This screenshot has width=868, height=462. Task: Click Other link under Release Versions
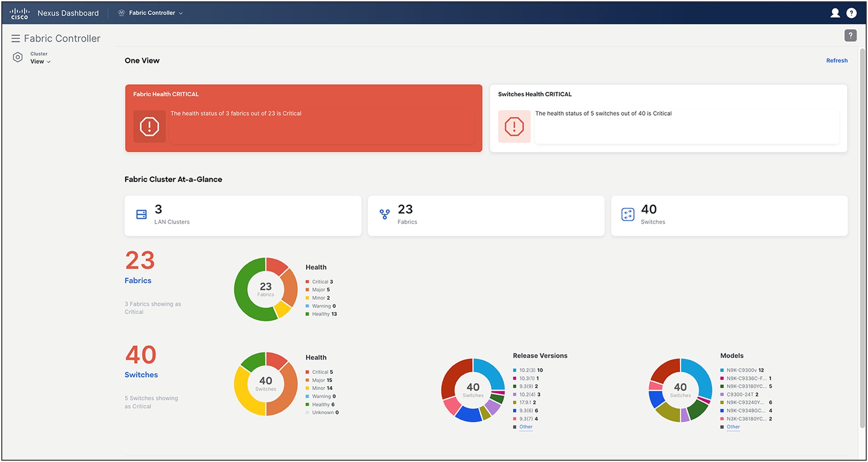pos(526,427)
